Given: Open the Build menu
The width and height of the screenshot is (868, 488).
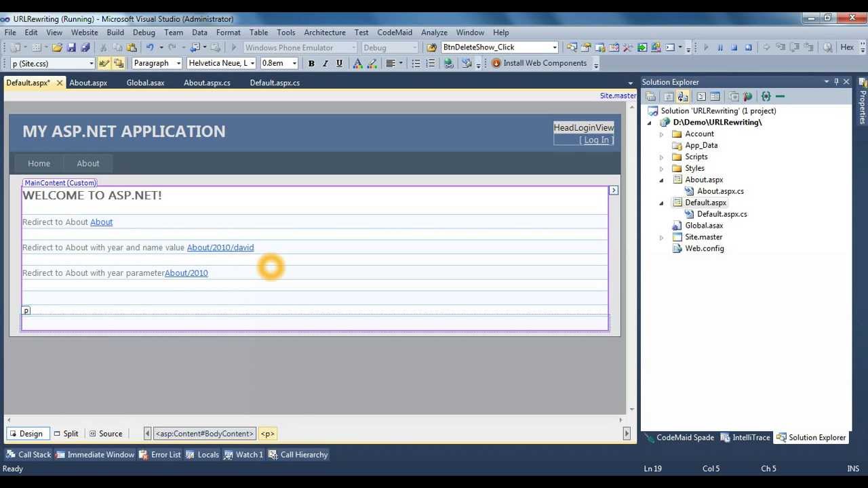Looking at the screenshot, I should [x=115, y=33].
